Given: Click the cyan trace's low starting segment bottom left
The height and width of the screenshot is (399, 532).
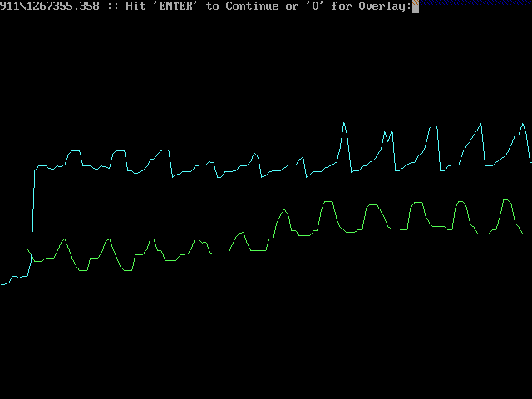Looking at the screenshot, I should [14, 280].
